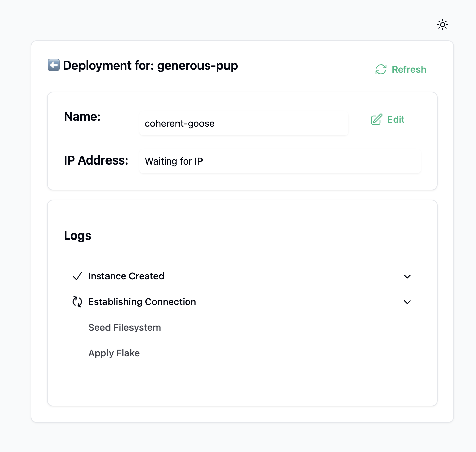476x452 pixels.
Task: Click the Instance Created checkmark icon
Action: point(77,276)
